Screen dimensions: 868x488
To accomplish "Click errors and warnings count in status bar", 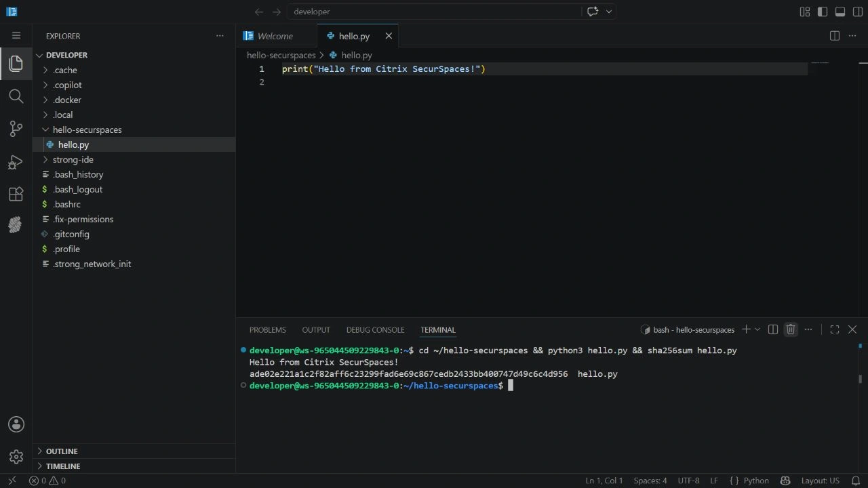I will (x=47, y=481).
